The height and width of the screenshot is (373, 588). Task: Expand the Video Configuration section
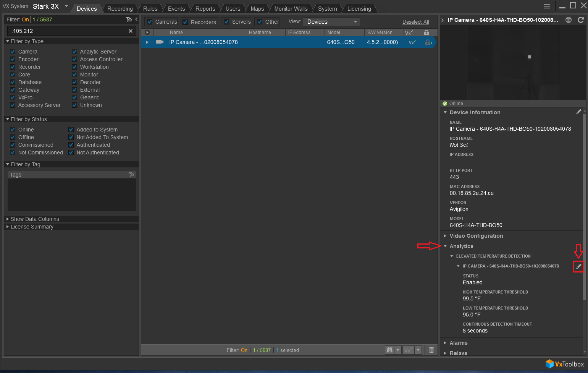(476, 236)
